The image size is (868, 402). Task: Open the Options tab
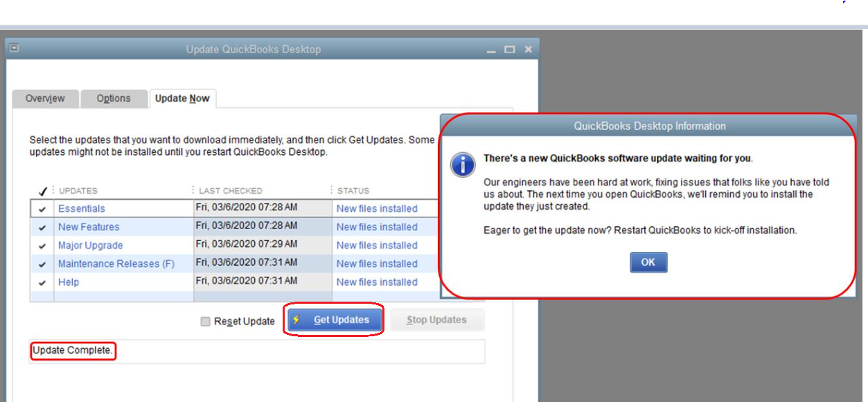114,99
